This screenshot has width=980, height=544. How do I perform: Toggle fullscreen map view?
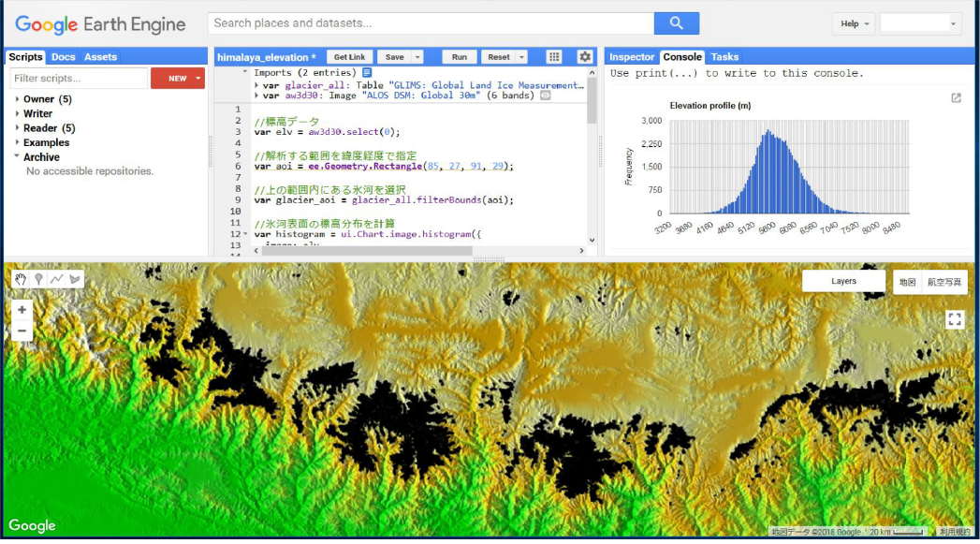955,319
